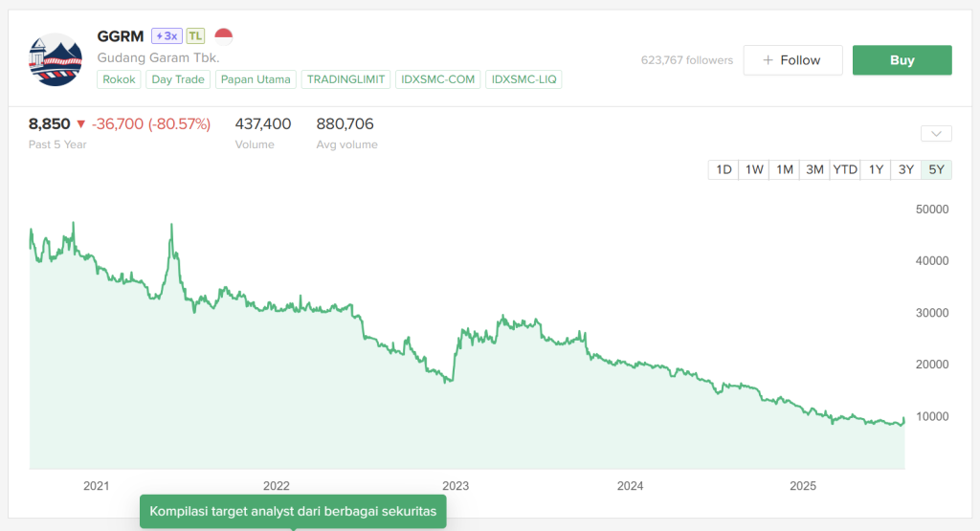This screenshot has width=980, height=531.
Task: Open the IDXSMC-COM index tag
Action: click(x=437, y=79)
